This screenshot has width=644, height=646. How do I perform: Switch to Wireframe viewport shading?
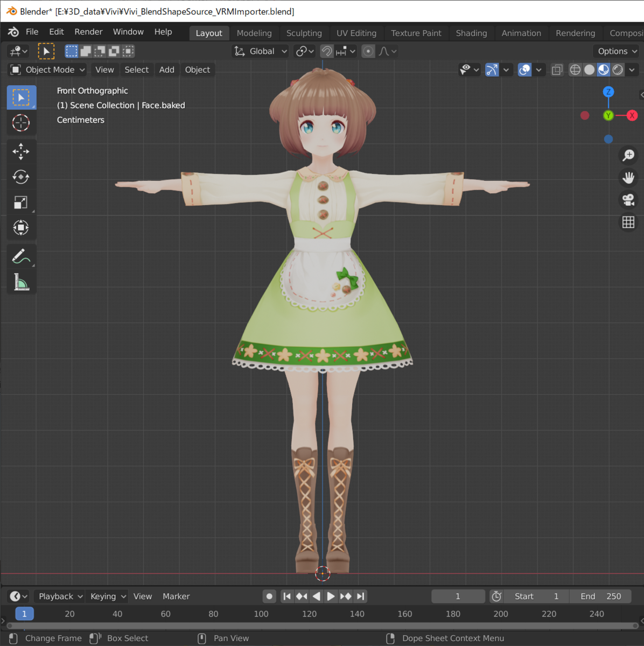[x=576, y=69]
